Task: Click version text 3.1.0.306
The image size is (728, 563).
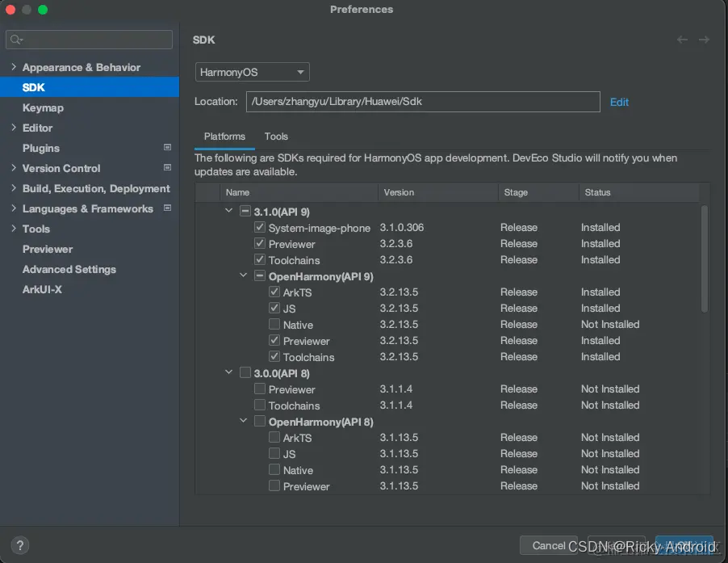Action: click(402, 228)
